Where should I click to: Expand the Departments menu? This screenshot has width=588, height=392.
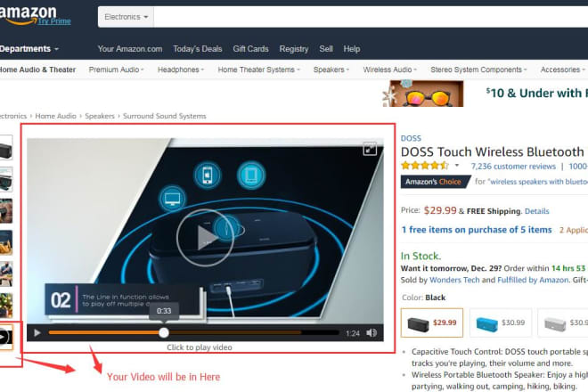[29, 49]
